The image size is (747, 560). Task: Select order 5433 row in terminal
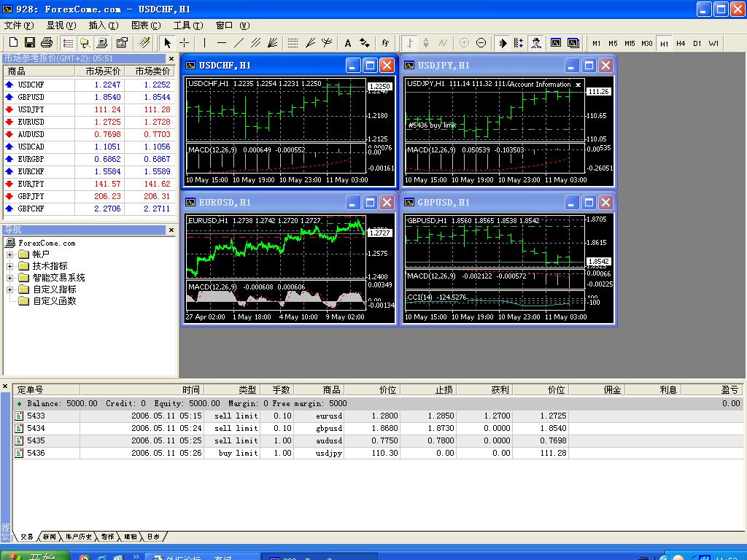coord(377,416)
